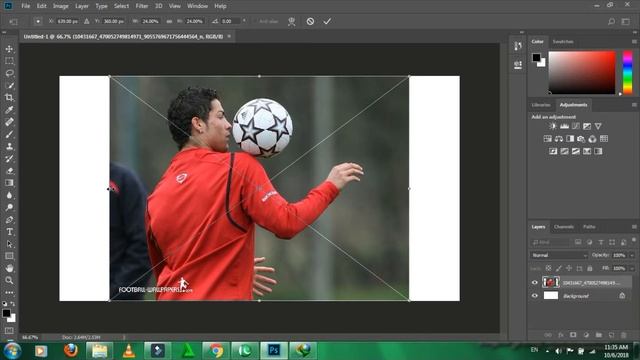The width and height of the screenshot is (640, 360).
Task: Add a Photo Filter adjustment
Action: [x=581, y=139]
